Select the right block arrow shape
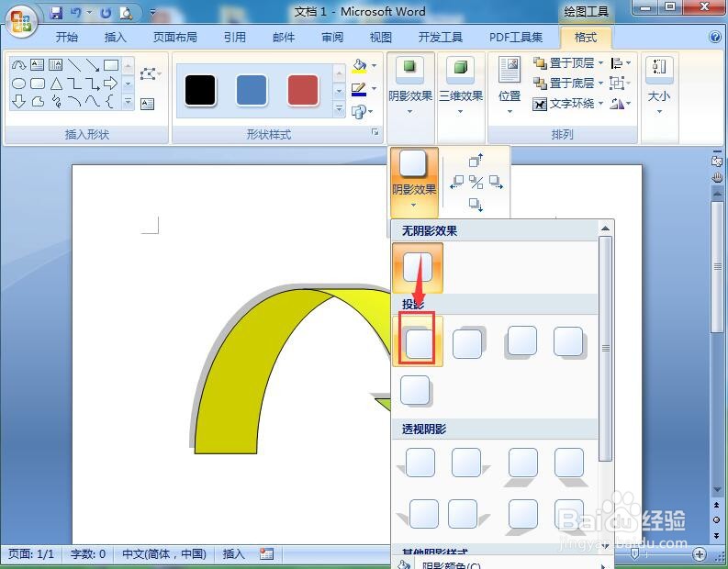Screen dimensions: 728x569 (x=110, y=84)
